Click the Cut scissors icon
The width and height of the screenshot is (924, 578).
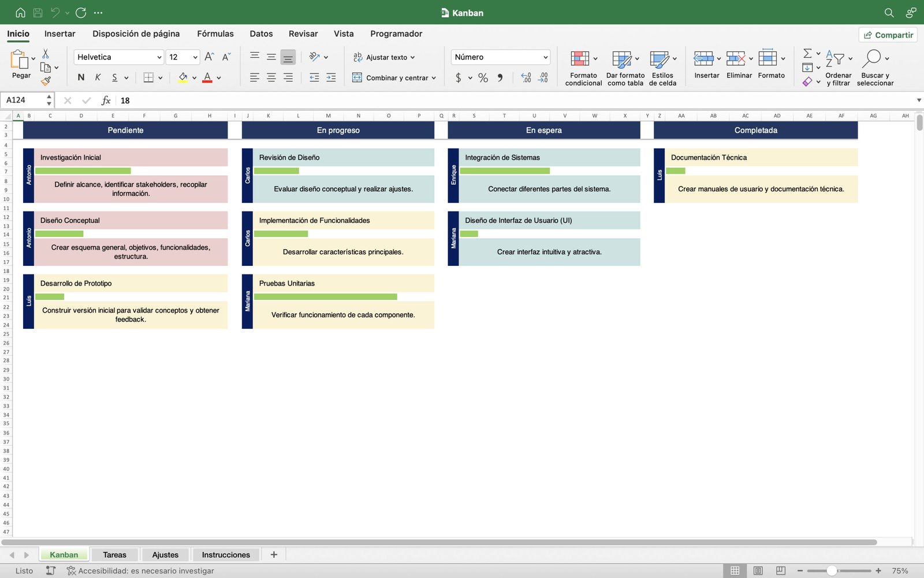pyautogui.click(x=46, y=54)
